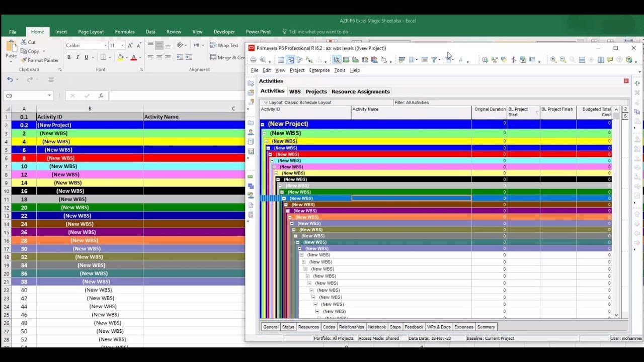Open the Tools menu in Primavera
Image resolution: width=644 pixels, height=362 pixels.
coord(340,70)
